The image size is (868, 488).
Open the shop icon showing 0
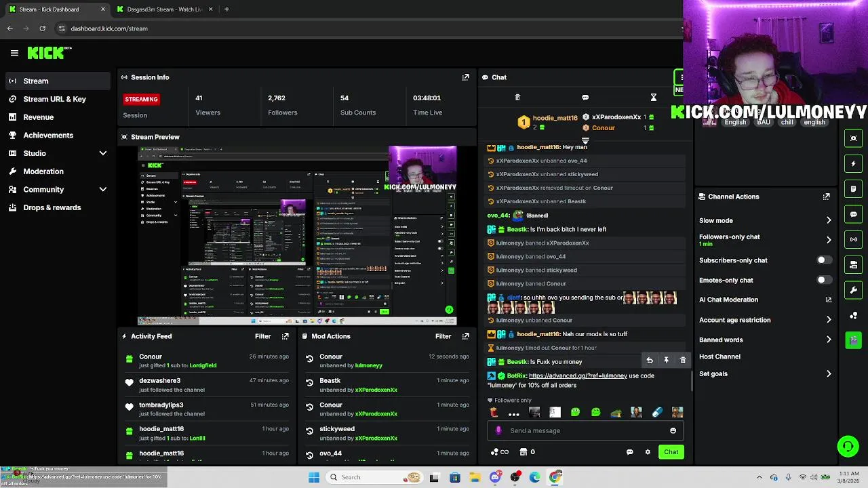pyautogui.click(x=527, y=452)
